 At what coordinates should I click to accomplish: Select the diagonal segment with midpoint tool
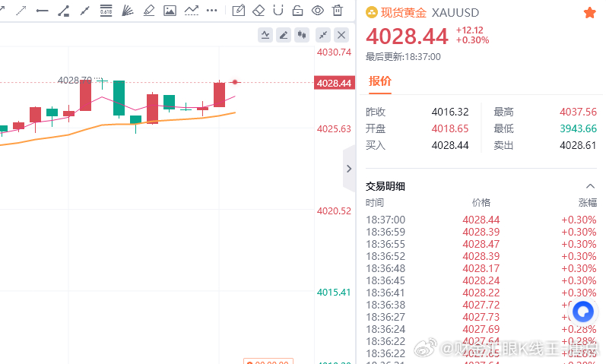coord(84,11)
